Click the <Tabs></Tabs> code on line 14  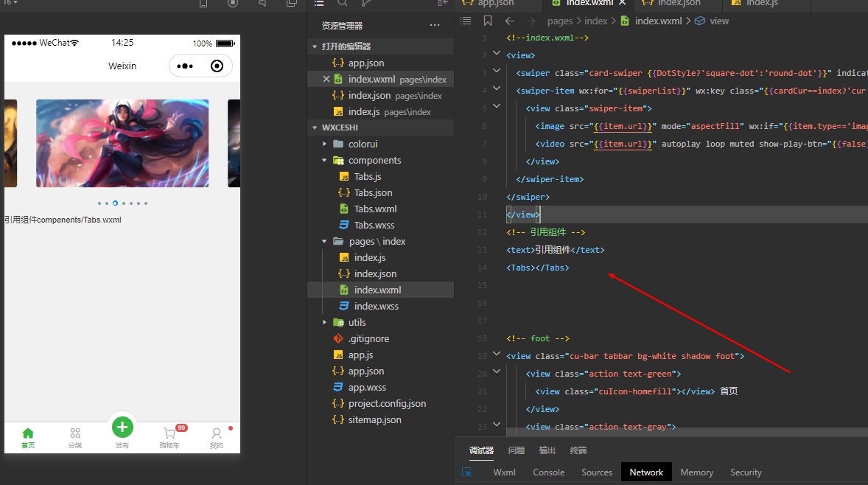[x=537, y=268]
